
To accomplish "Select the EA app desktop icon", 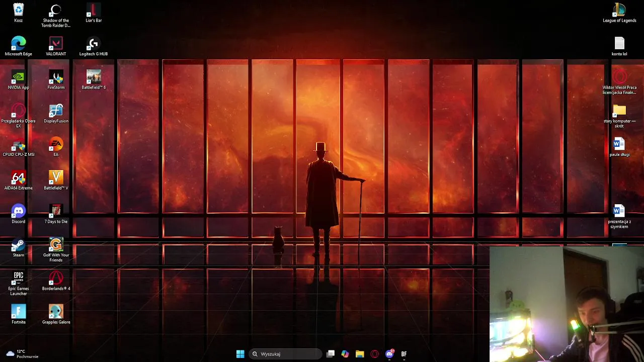I will click(56, 147).
